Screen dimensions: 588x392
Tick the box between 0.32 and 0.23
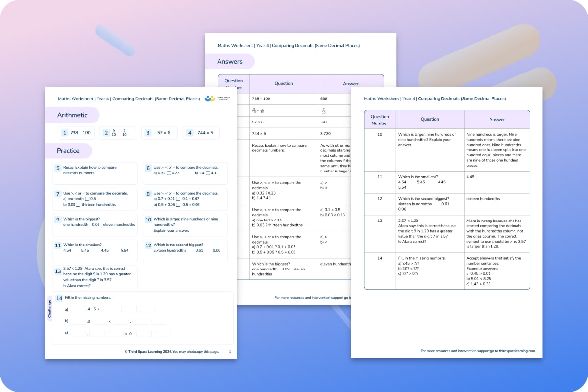[x=169, y=173]
